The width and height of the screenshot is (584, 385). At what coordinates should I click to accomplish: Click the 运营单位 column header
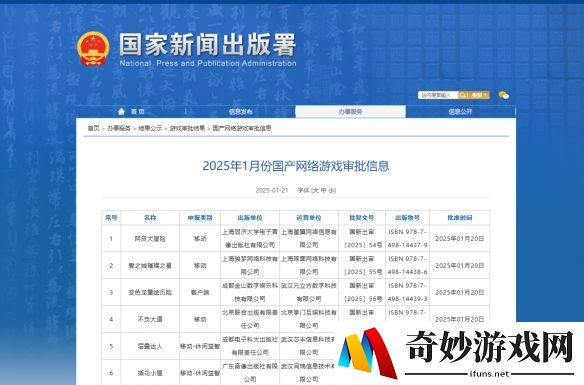click(309, 218)
